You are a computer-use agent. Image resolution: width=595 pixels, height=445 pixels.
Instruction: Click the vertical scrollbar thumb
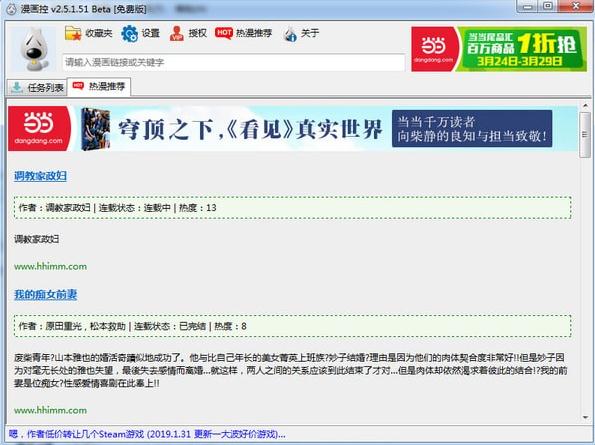pyautogui.click(x=585, y=134)
